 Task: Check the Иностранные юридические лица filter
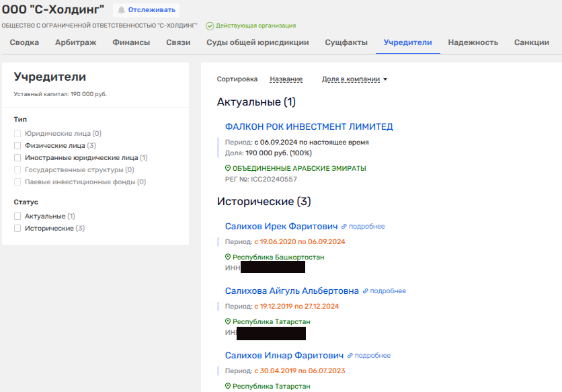[x=17, y=157]
